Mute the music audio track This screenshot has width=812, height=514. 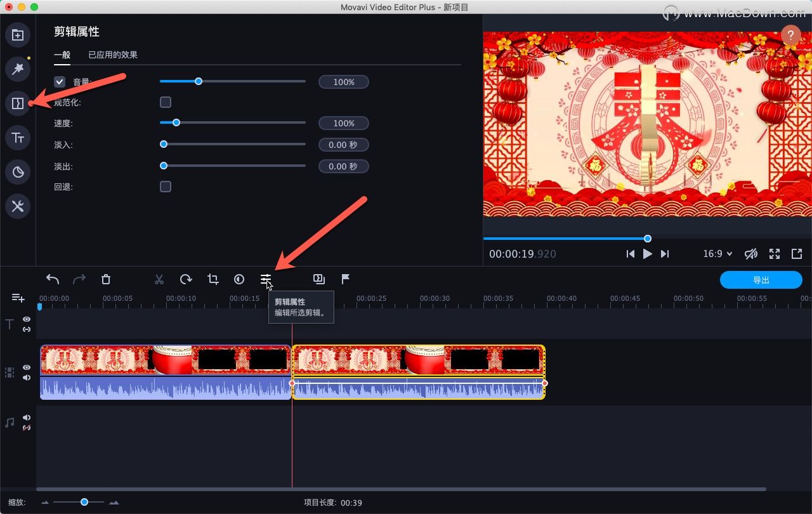(27, 418)
